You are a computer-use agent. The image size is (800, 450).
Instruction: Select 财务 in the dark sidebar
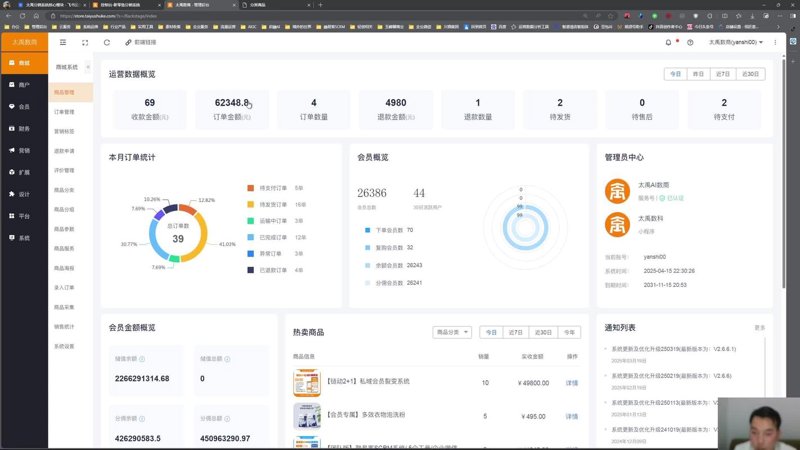click(x=24, y=129)
